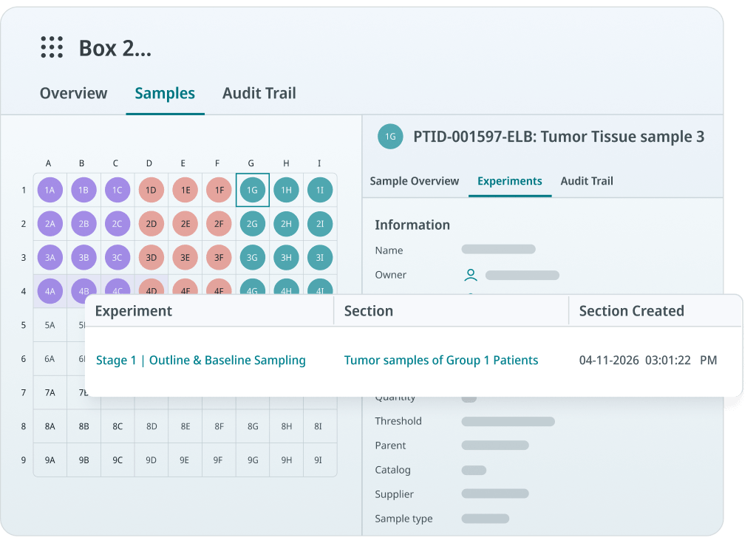Select sample well 1A
The height and width of the screenshot is (543, 756).
(50, 190)
